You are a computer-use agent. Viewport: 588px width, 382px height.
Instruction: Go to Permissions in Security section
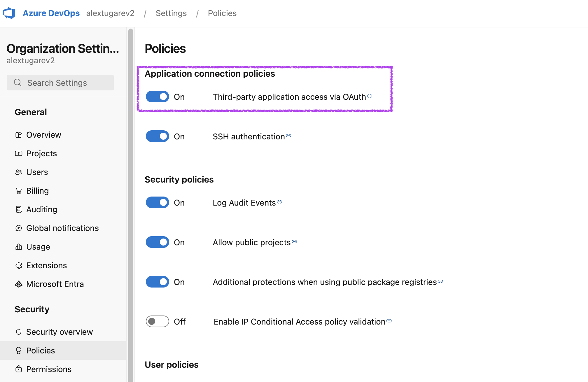[x=49, y=369]
